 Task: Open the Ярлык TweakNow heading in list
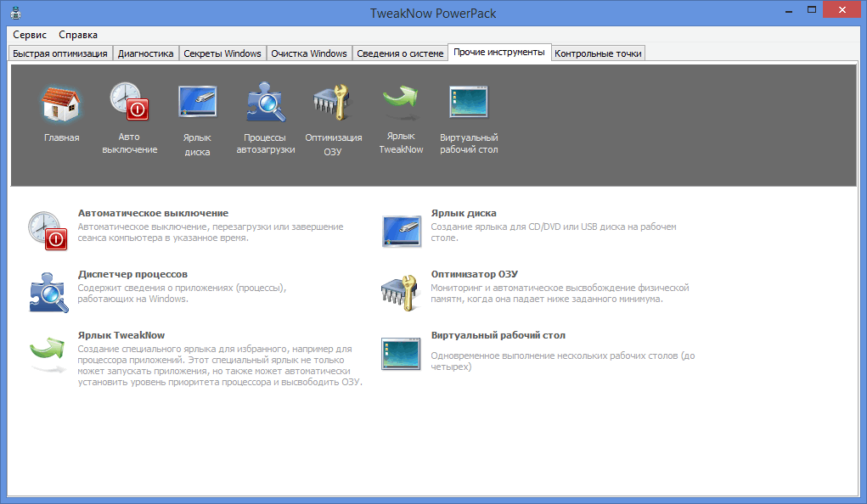click(121, 335)
